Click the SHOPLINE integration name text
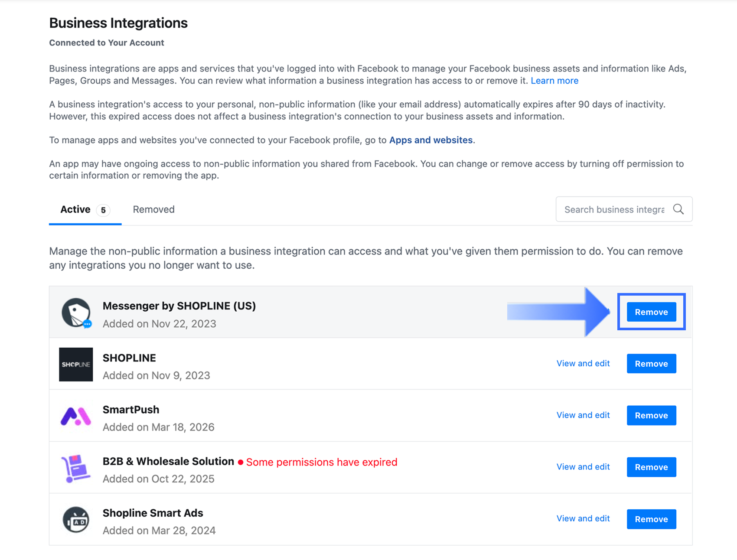 129,358
